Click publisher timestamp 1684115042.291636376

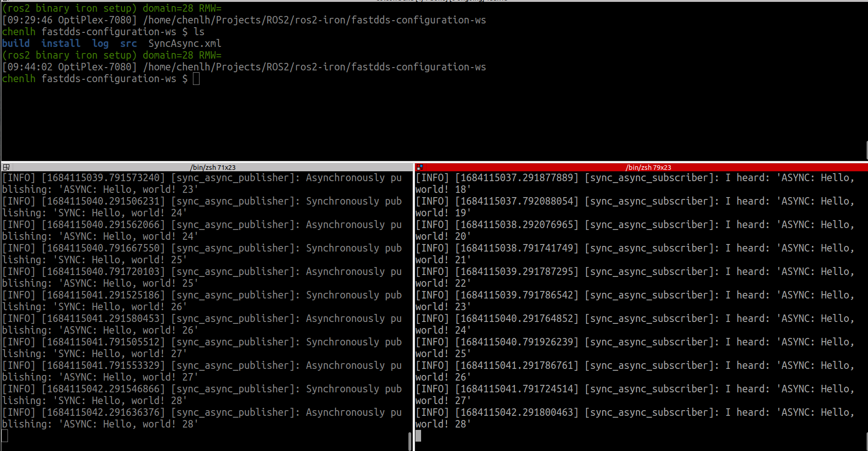click(x=103, y=413)
